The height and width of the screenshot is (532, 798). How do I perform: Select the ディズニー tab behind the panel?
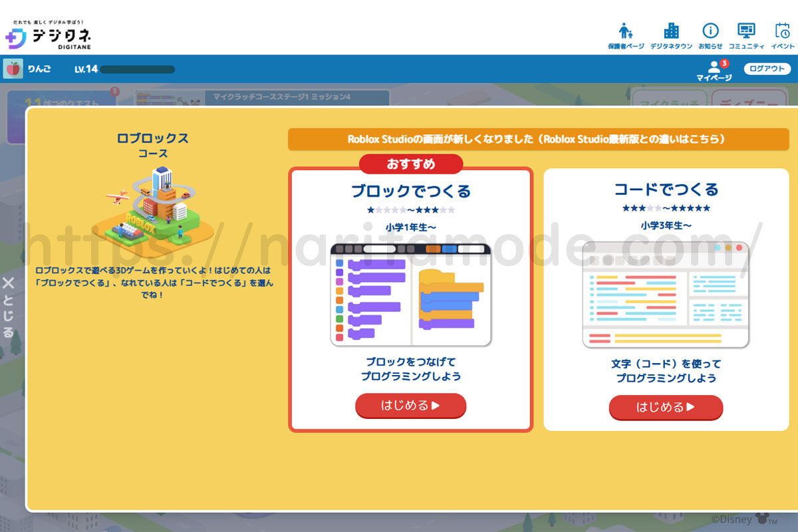[751, 100]
